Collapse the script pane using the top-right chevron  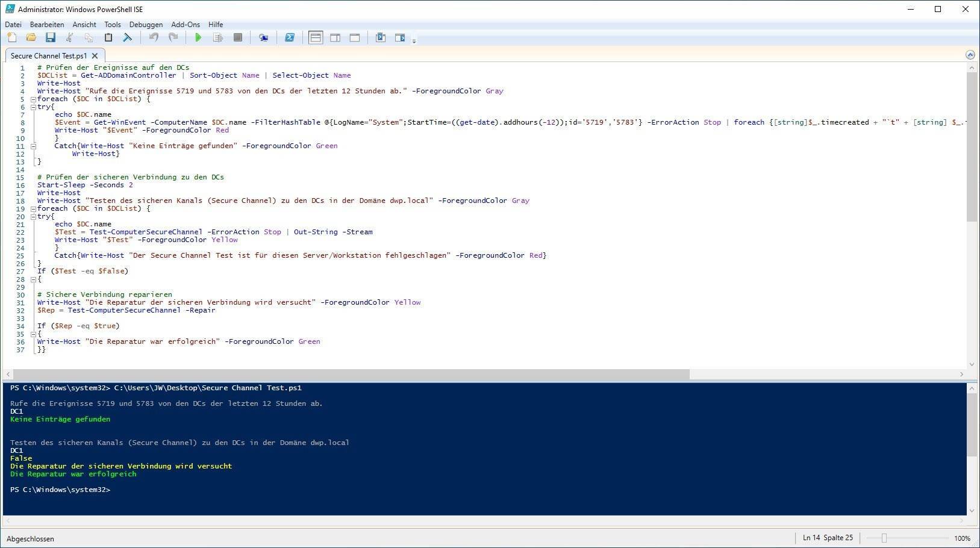pyautogui.click(x=970, y=55)
